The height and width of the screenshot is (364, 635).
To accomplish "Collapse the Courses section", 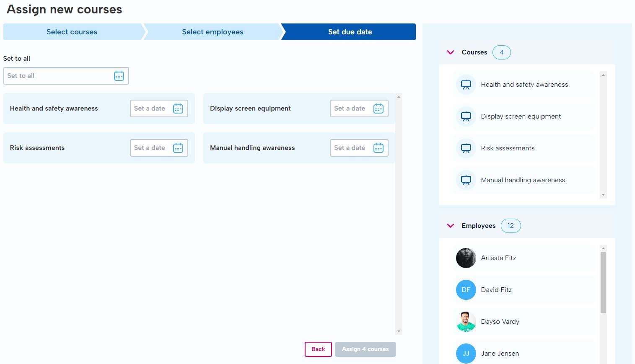I will [x=450, y=52].
